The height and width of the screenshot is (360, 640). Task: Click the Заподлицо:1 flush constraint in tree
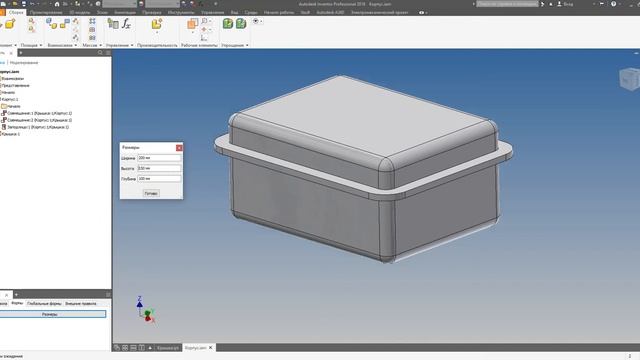click(x=36, y=127)
